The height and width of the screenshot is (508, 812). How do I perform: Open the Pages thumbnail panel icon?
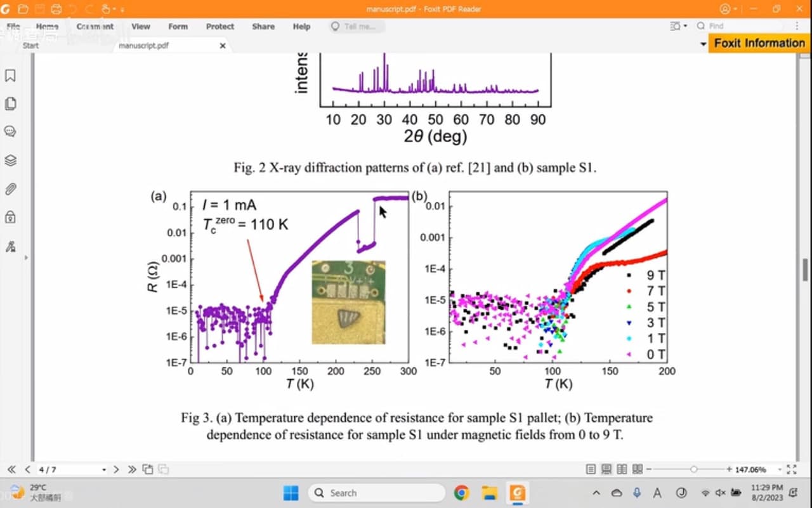(x=10, y=103)
